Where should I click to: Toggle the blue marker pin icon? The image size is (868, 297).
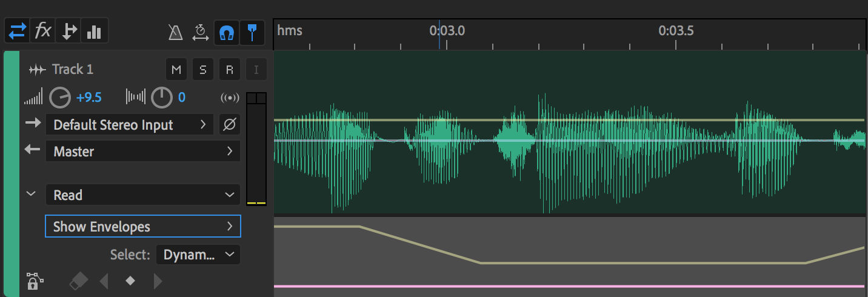(x=252, y=33)
